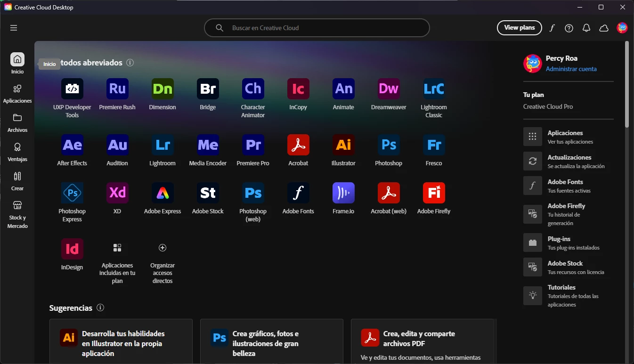Image resolution: width=634 pixels, height=364 pixels.
Task: Launch Adobe Fresco
Action: [x=434, y=145]
